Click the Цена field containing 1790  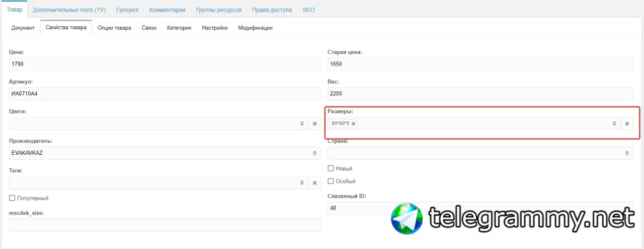(165, 64)
